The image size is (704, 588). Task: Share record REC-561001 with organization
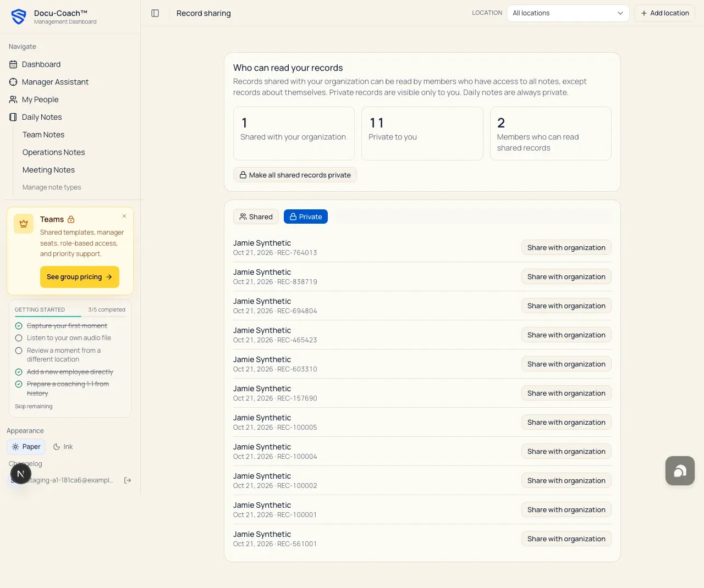[x=566, y=539]
